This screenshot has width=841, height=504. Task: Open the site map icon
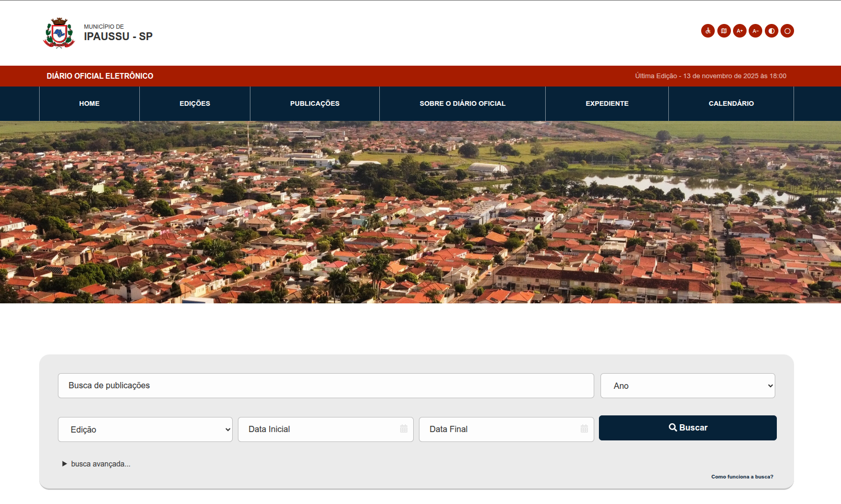pos(724,31)
